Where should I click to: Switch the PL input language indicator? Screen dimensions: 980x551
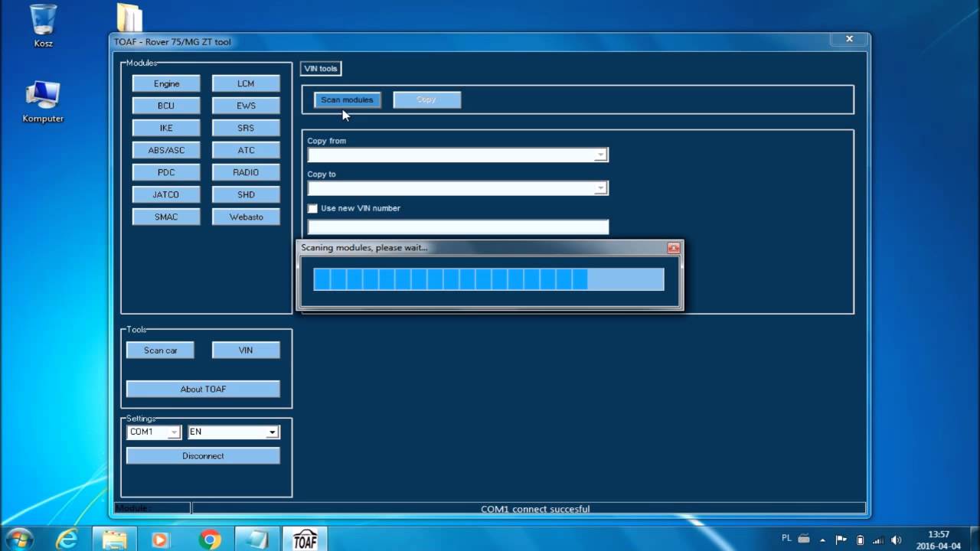786,538
